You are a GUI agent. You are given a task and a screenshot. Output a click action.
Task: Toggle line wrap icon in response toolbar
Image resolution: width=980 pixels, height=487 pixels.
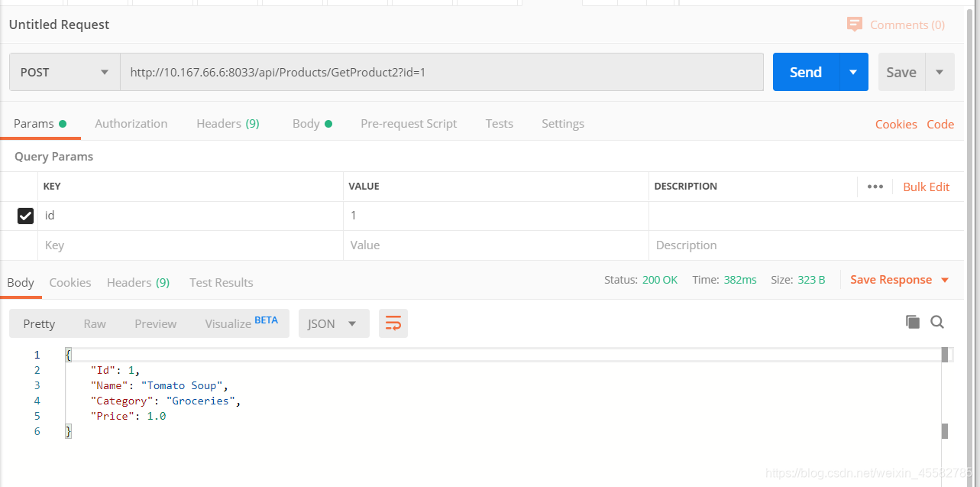(393, 323)
